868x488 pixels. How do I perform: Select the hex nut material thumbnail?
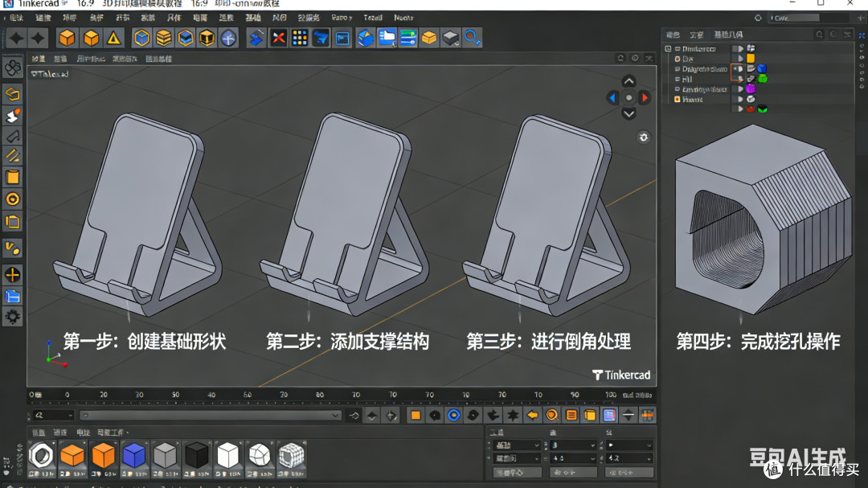(x=41, y=458)
